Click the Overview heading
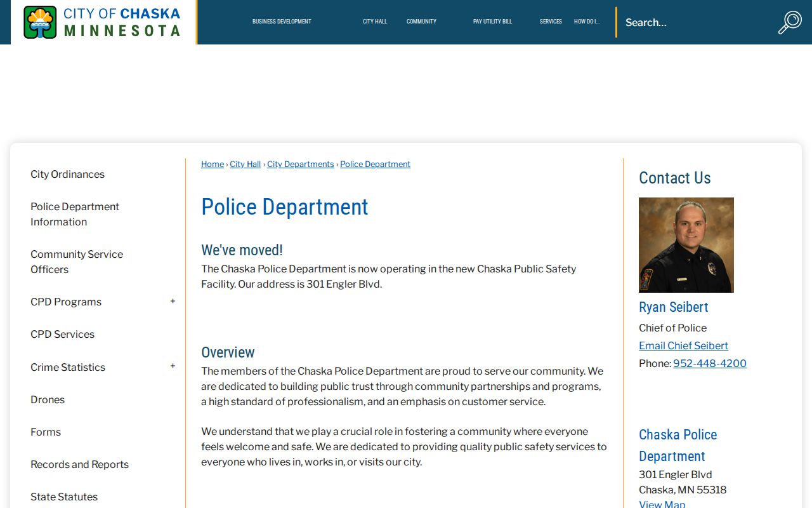This screenshot has height=508, width=812. pyautogui.click(x=228, y=352)
